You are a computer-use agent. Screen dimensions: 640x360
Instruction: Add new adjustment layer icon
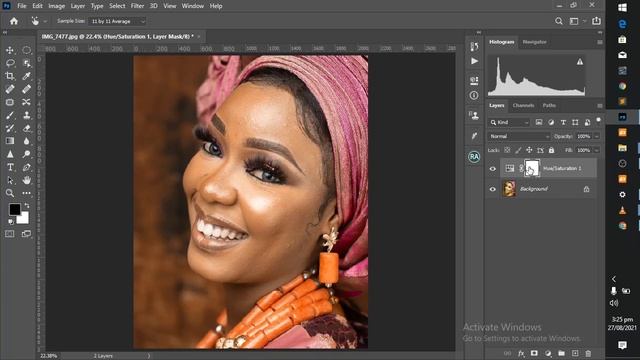(x=548, y=353)
